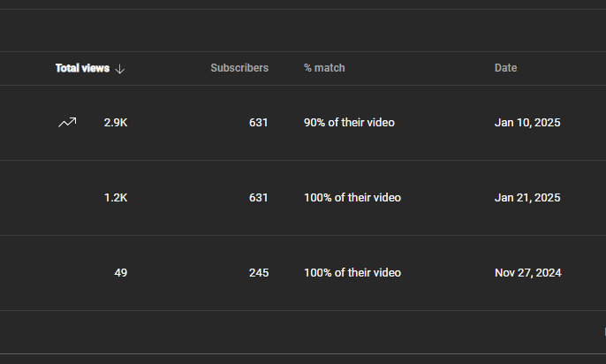This screenshot has width=606, height=364.
Task: Click the 1.2K total views value
Action: coord(116,197)
